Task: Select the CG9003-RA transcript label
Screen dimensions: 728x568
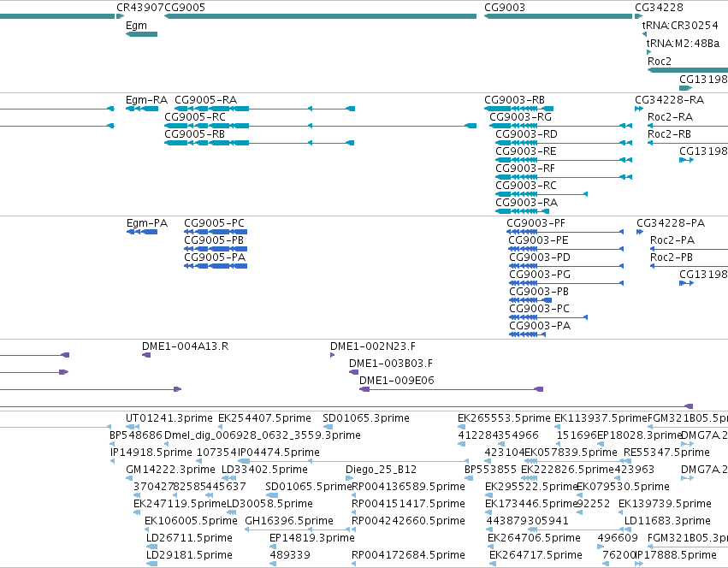Action: (x=526, y=203)
